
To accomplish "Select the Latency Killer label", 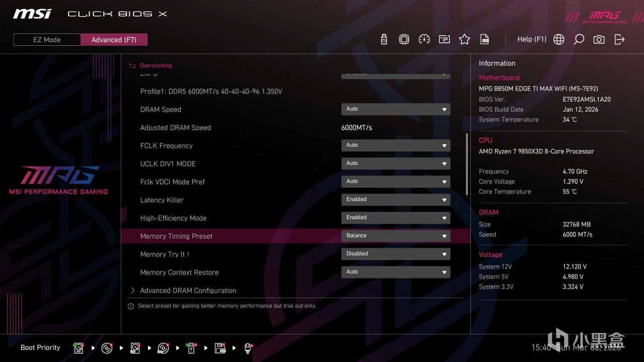I will point(162,200).
